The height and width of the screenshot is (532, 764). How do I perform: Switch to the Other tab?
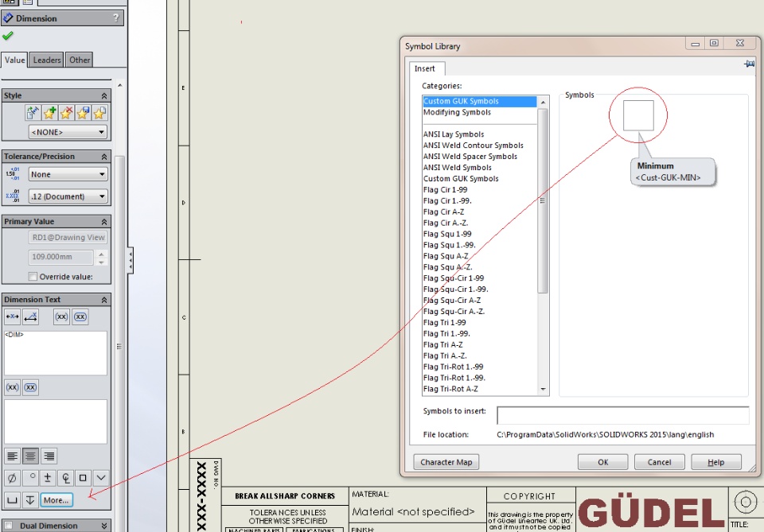click(x=80, y=60)
